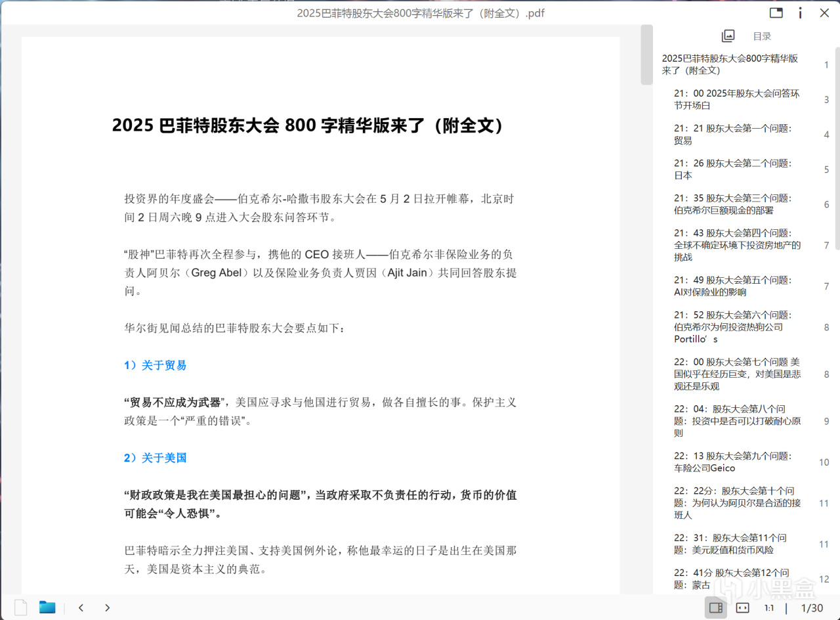This screenshot has width=840, height=620.
Task: Select 第八个问题：投资中是否可以打破耐心原则
Action: pyautogui.click(x=738, y=421)
